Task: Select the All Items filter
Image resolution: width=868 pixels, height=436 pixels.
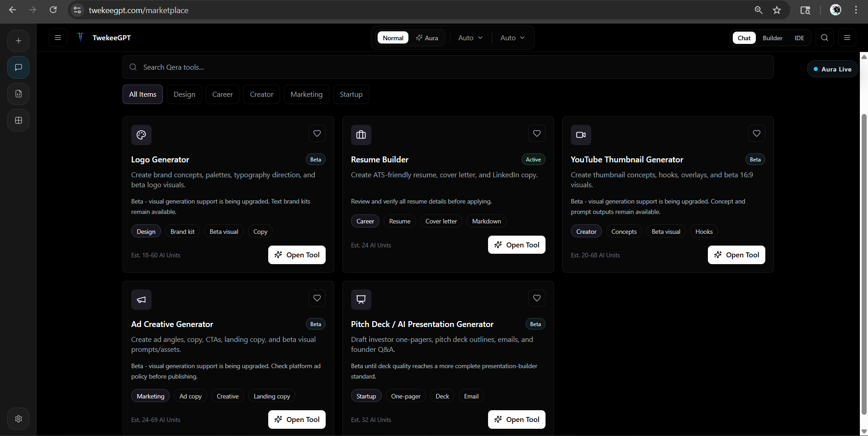Action: pos(142,94)
